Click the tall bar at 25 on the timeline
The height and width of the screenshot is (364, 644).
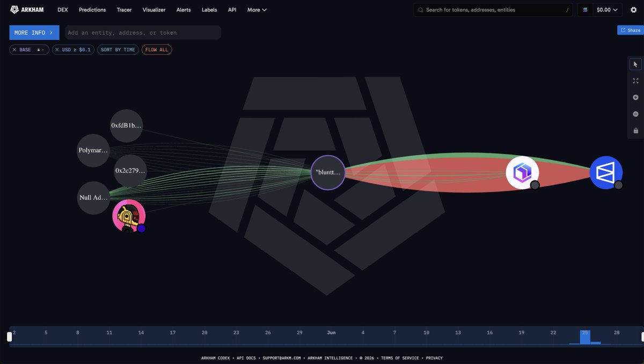585,337
